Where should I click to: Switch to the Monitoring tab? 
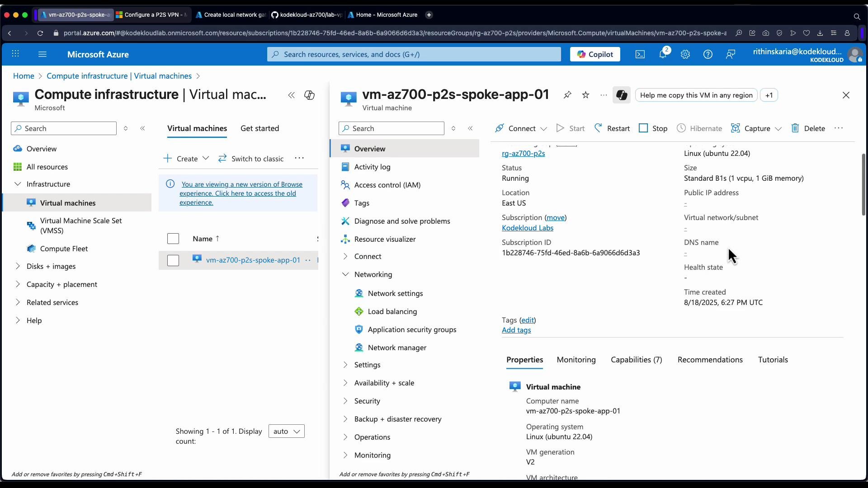[576, 360]
